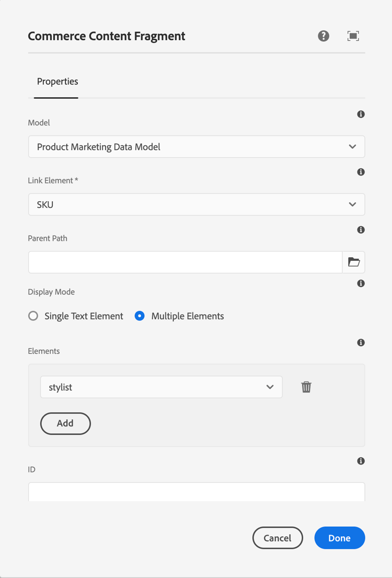Click the info icon above the ID field
392x578 pixels.
click(x=361, y=461)
